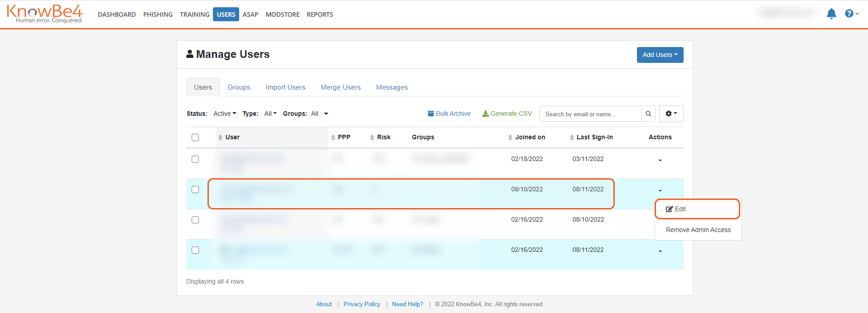Click the notifications bell icon
Viewport: 868px width, 313px height.
(831, 14)
